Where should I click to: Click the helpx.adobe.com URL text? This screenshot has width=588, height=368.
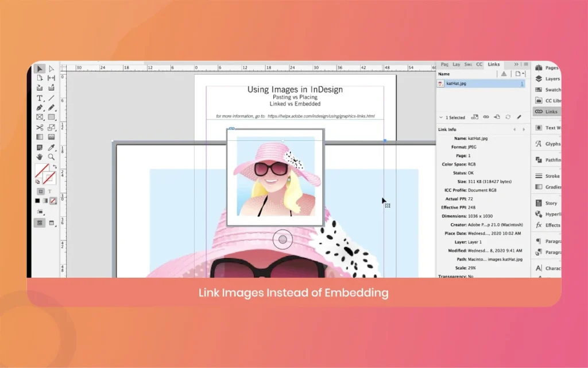coord(321,116)
